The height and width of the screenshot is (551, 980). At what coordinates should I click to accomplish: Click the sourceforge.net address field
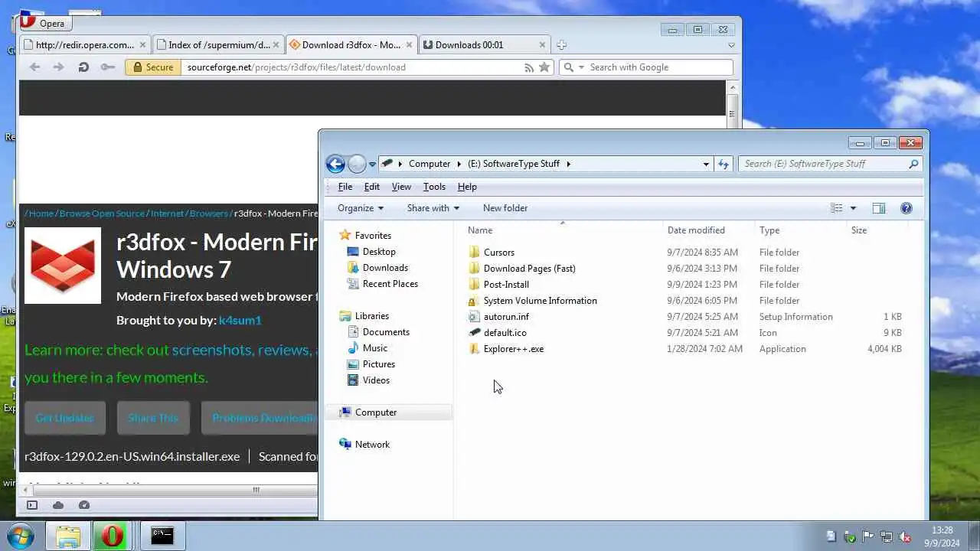coord(352,67)
